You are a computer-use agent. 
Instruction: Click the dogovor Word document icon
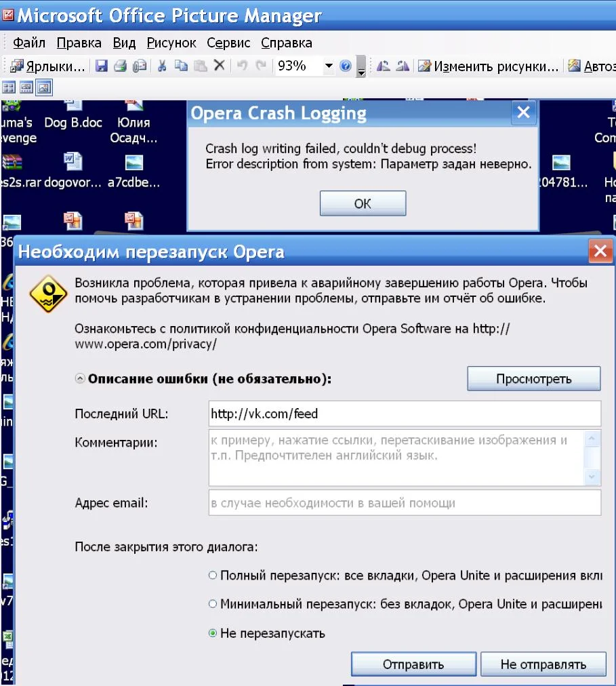(73, 161)
